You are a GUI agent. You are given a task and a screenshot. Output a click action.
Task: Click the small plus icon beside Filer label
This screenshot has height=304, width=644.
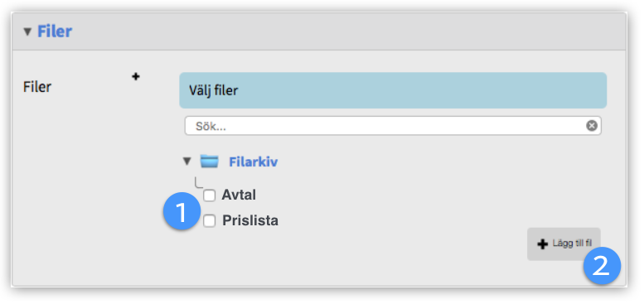click(136, 76)
